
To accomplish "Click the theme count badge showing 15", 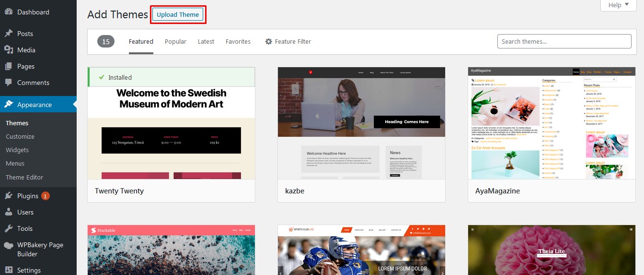I will tap(106, 41).
